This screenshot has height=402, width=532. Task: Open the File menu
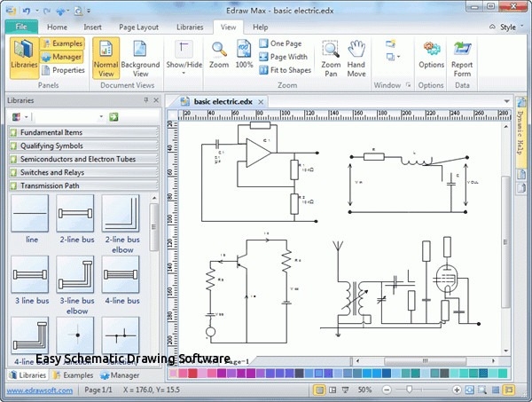click(20, 27)
